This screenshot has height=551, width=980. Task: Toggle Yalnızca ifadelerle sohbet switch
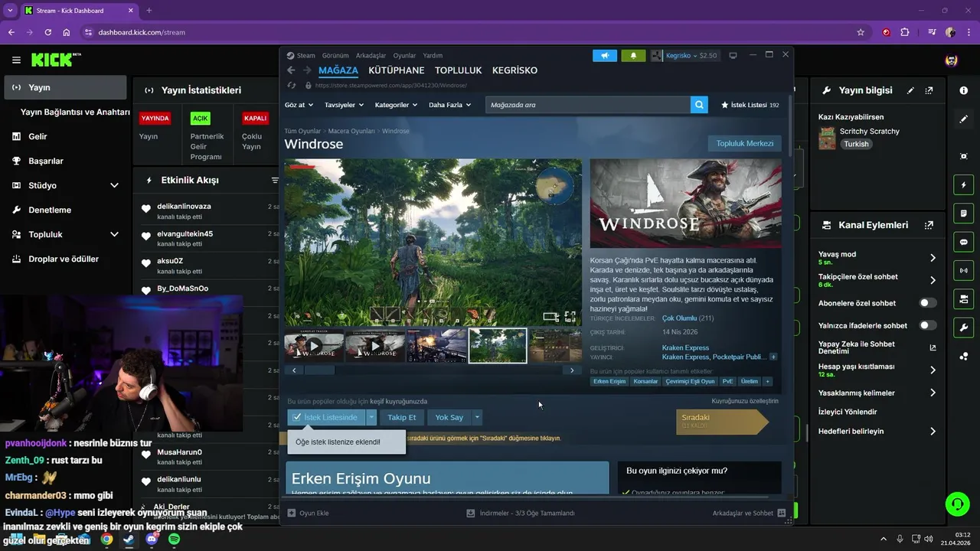927,325
